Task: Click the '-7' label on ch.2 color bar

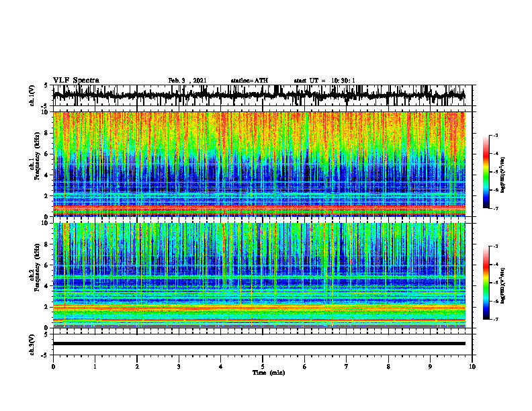Action: 496,320
